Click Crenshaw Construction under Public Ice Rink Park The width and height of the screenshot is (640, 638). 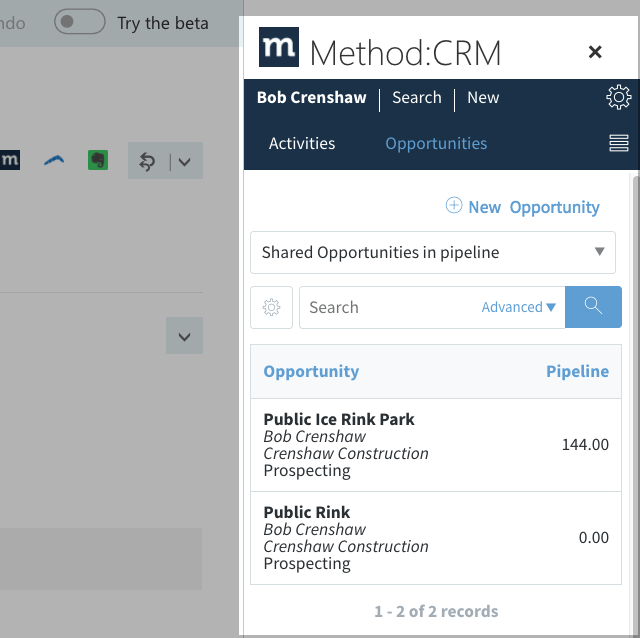[x=346, y=453]
